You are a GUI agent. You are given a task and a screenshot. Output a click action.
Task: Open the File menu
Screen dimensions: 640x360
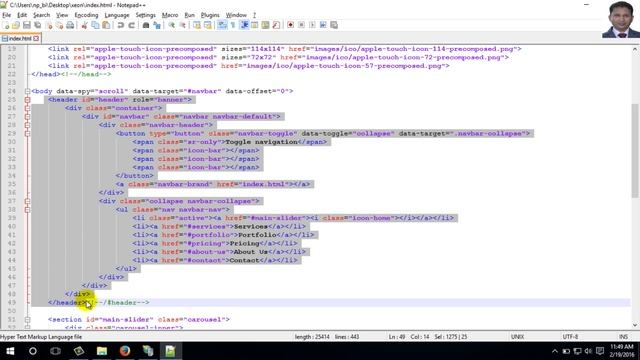click(x=7, y=15)
